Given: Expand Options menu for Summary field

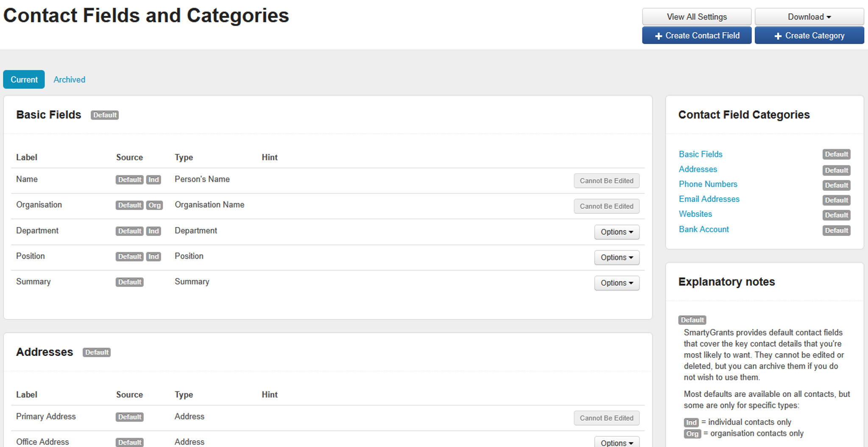Looking at the screenshot, I should [617, 283].
